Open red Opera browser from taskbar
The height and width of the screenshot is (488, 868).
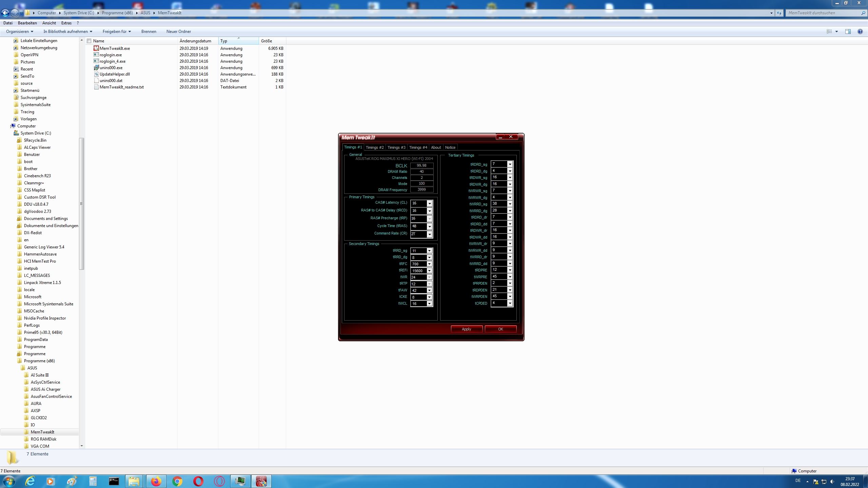coord(198,481)
